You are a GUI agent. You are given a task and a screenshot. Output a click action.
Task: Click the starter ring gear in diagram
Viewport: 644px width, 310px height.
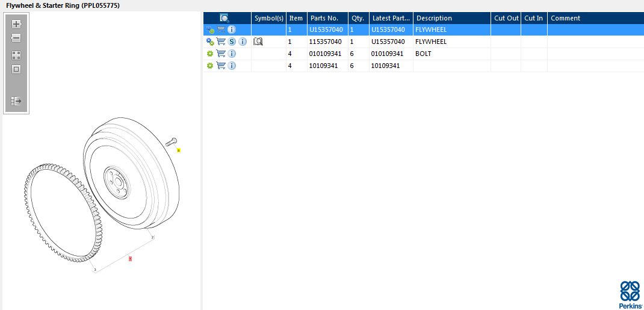click(x=64, y=214)
